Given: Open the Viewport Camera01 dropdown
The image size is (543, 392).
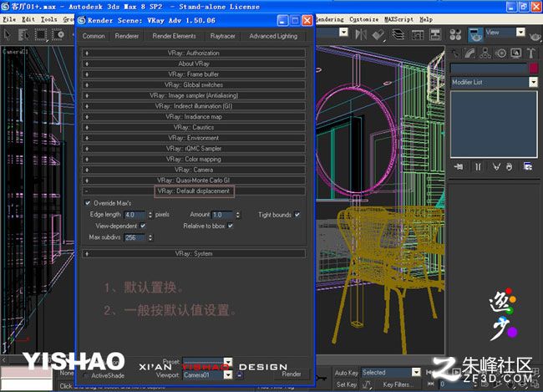Looking at the screenshot, I should tap(228, 375).
